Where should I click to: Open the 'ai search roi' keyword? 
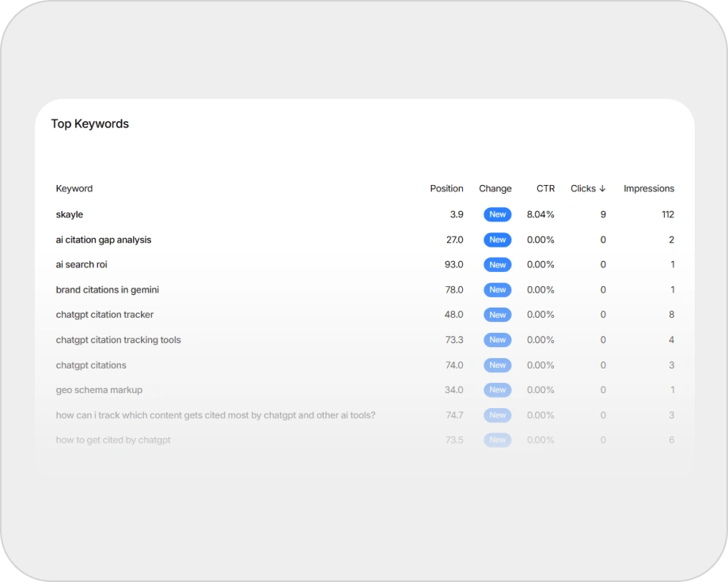(x=82, y=265)
